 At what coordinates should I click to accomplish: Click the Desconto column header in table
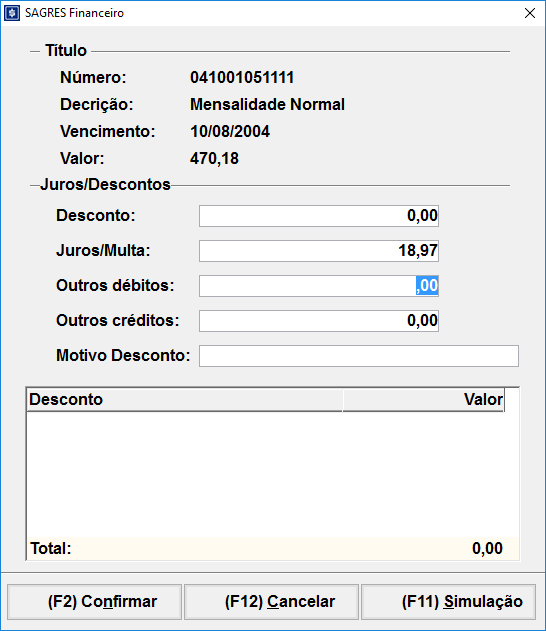tap(185, 400)
